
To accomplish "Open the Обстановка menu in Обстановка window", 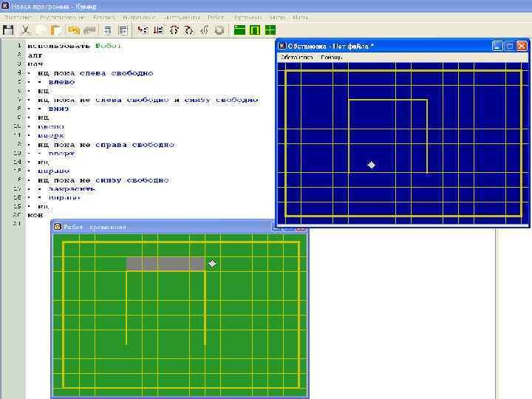I will (x=297, y=58).
